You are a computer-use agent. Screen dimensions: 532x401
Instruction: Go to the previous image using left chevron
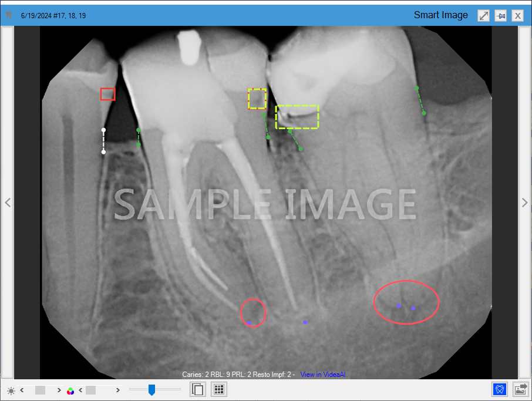(8, 203)
